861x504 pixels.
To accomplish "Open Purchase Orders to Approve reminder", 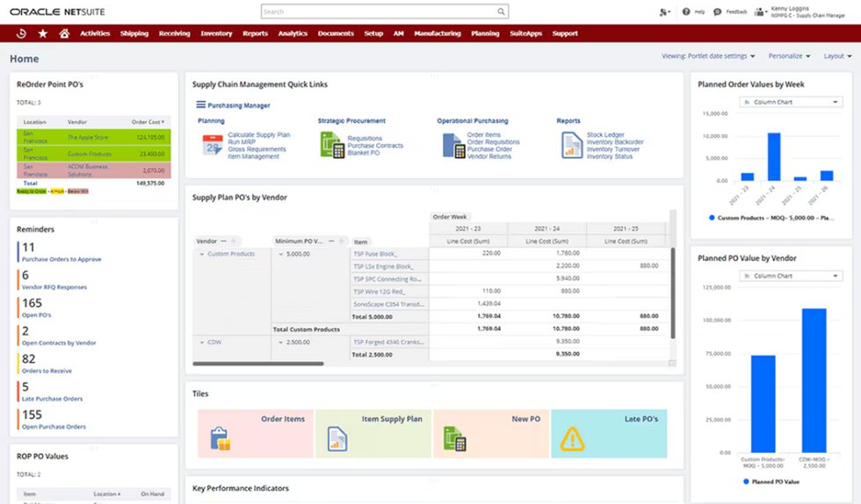I will coord(61,259).
